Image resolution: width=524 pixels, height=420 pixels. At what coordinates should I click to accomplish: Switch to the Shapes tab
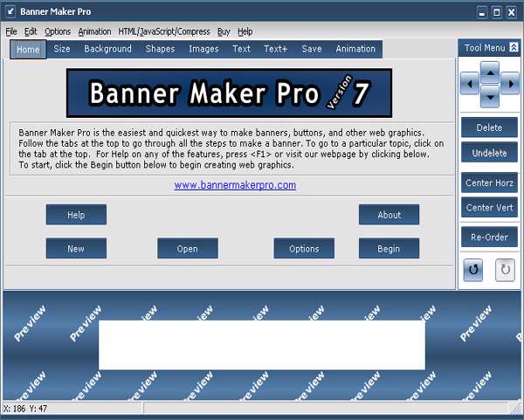[x=160, y=49]
